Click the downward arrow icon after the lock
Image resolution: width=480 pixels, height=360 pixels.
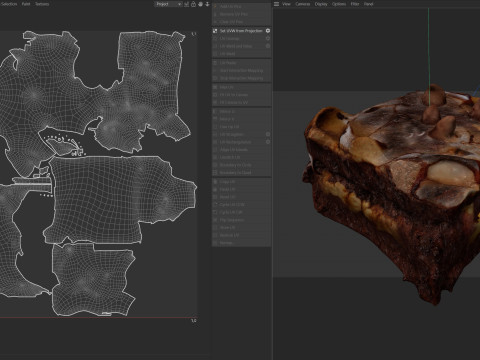pyautogui.click(x=207, y=4)
